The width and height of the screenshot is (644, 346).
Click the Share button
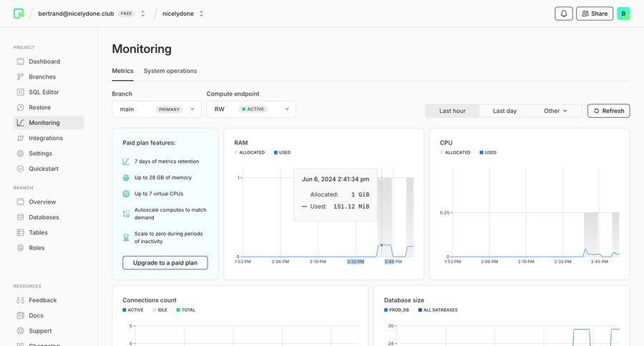595,14
